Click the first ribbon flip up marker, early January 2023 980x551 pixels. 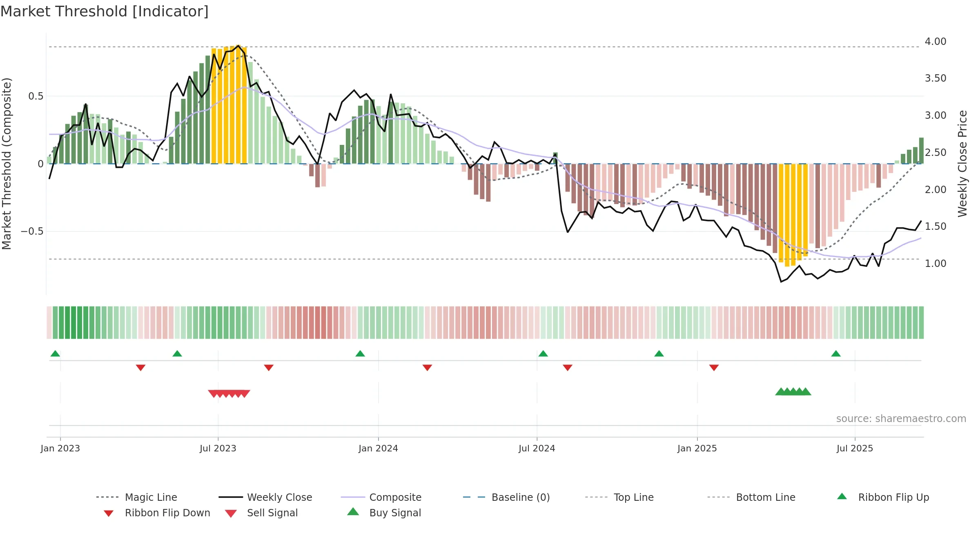[55, 353]
